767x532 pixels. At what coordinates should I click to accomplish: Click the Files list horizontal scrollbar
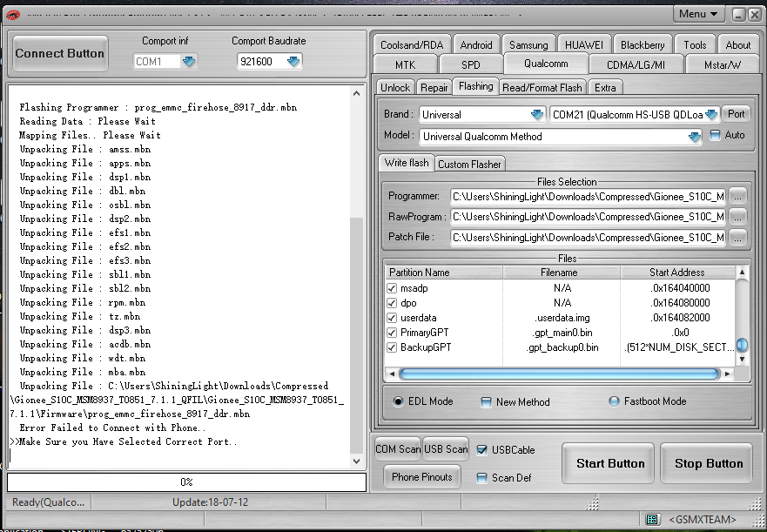(559, 374)
